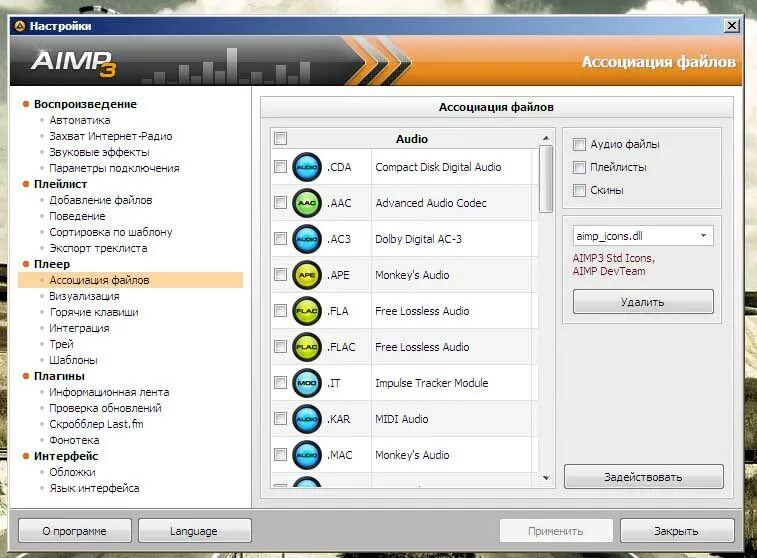Open Добавление файлов settings
The image size is (757, 558).
[x=101, y=200]
